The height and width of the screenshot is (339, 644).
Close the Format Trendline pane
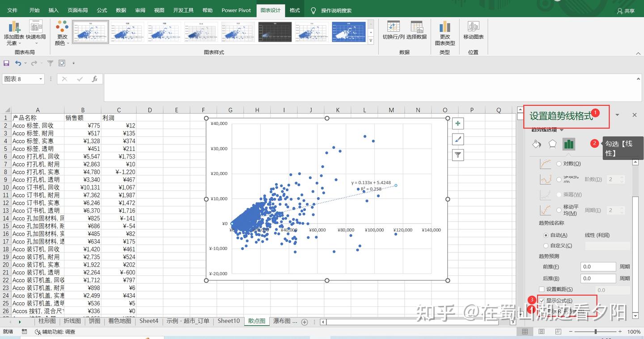pos(634,115)
